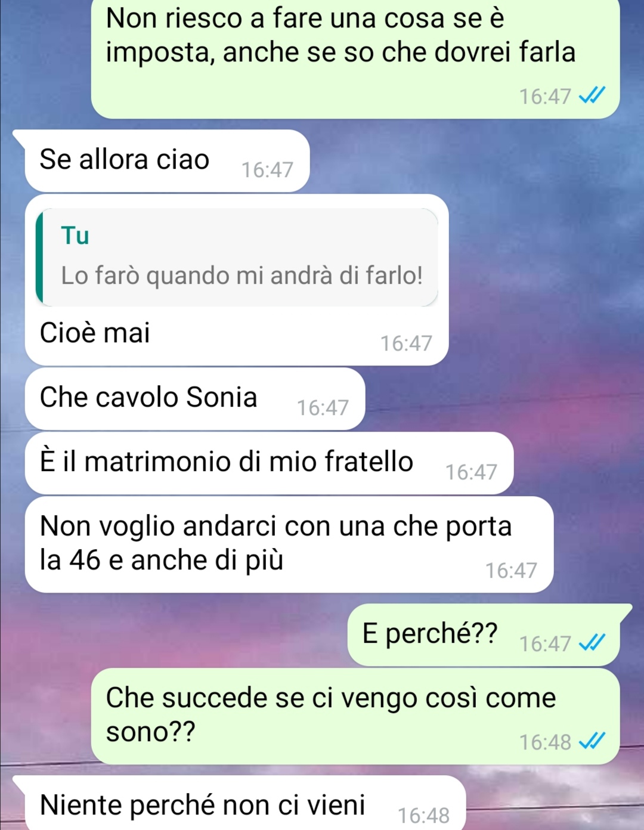Tap the green quote bar of the replied message

tap(39, 257)
